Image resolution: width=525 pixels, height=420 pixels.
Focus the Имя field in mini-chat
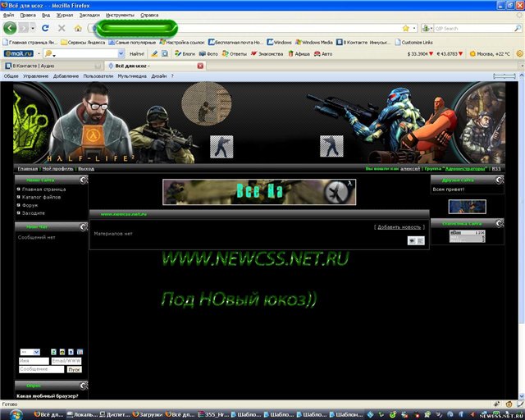pos(34,361)
